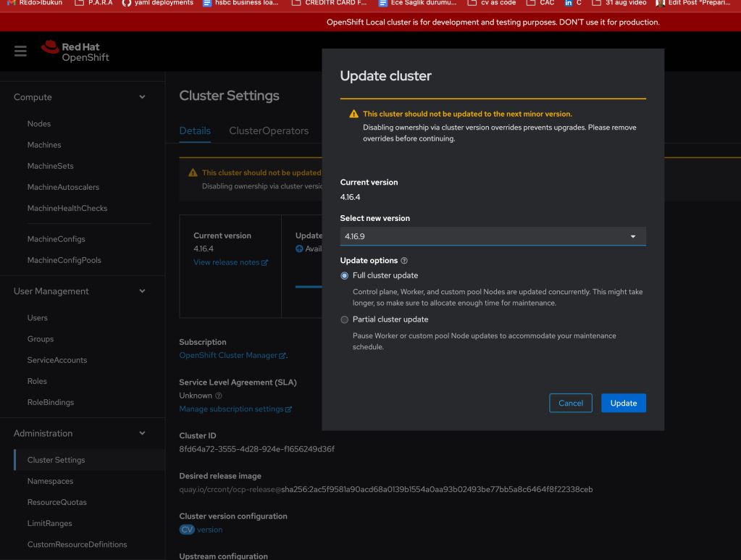Click the warning icon in Cluster Settings alert
Image resolution: width=741 pixels, height=560 pixels.
point(193,173)
